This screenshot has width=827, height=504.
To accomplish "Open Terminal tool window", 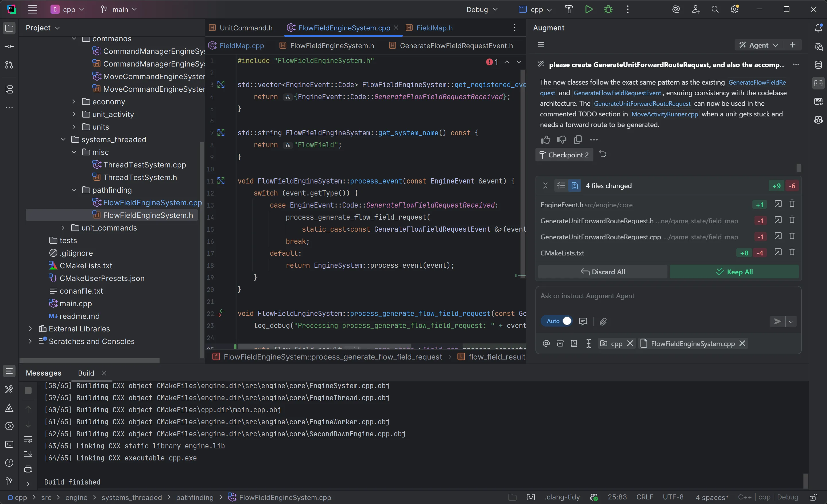I will click(9, 445).
